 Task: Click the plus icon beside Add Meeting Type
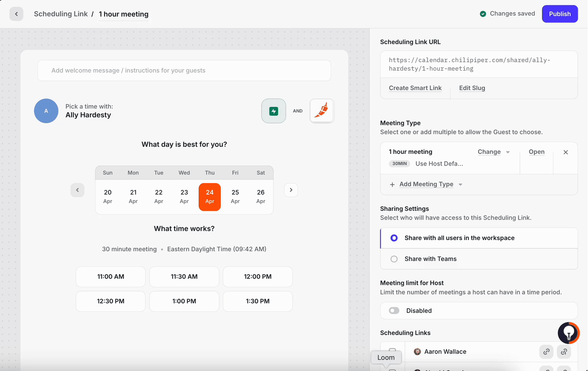tap(392, 185)
